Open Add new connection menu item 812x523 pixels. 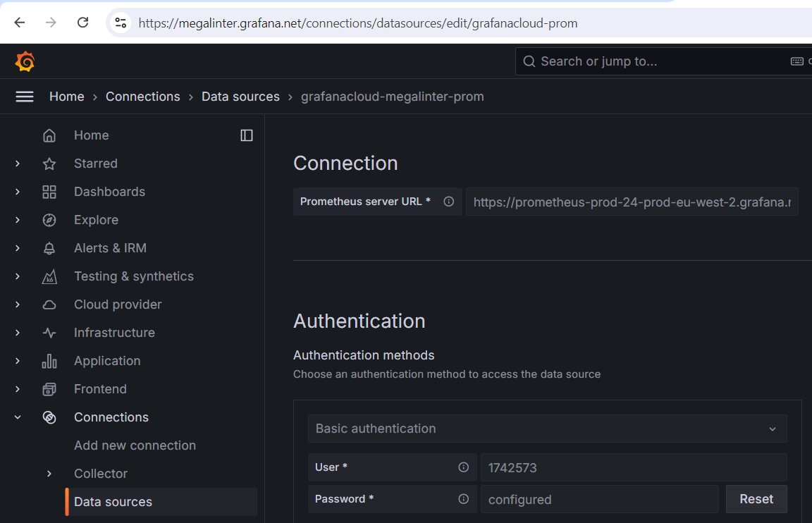[135, 445]
